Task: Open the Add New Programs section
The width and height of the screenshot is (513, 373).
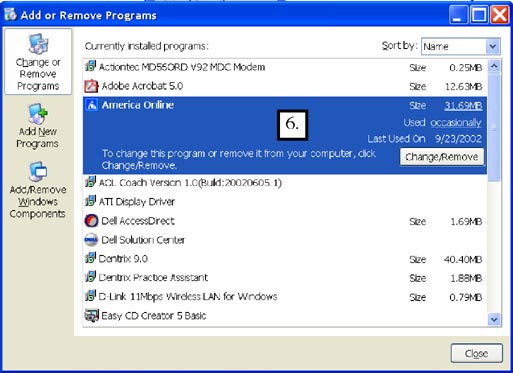Action: coord(38,126)
